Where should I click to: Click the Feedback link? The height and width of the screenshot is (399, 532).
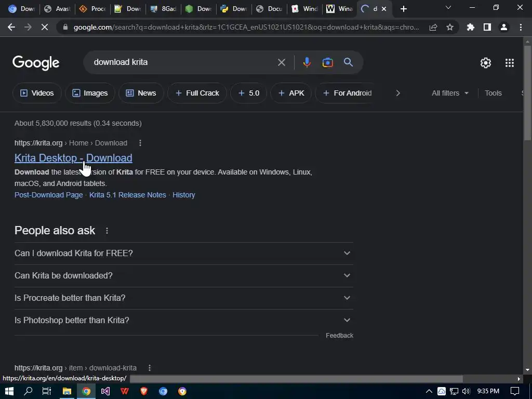point(339,335)
